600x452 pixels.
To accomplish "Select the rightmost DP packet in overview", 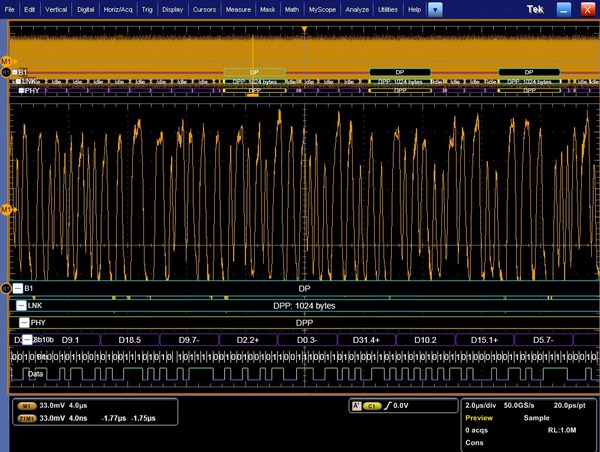I will 529,72.
